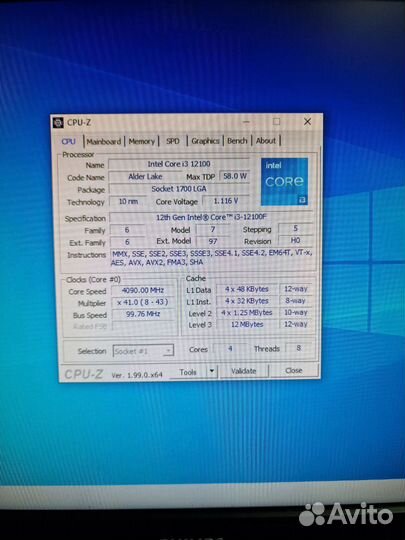
Task: Click the CPU-Z app icon in title bar
Action: click(x=58, y=122)
